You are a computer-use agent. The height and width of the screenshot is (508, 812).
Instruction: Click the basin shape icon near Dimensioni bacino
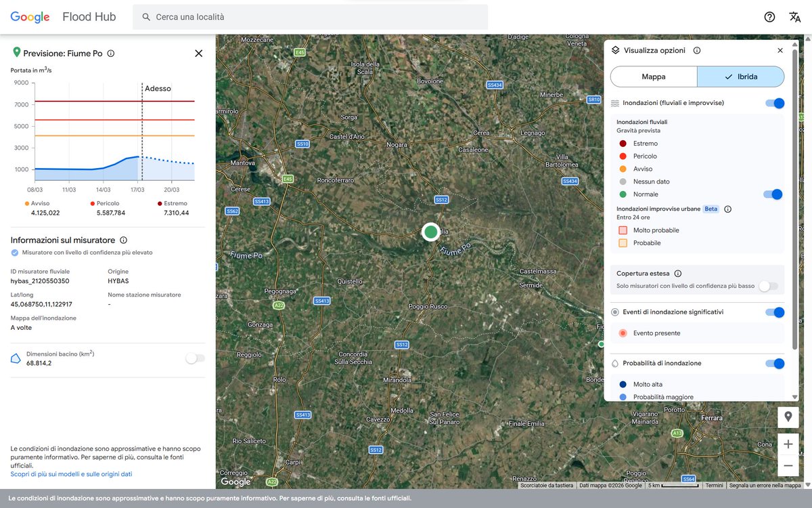(x=16, y=358)
